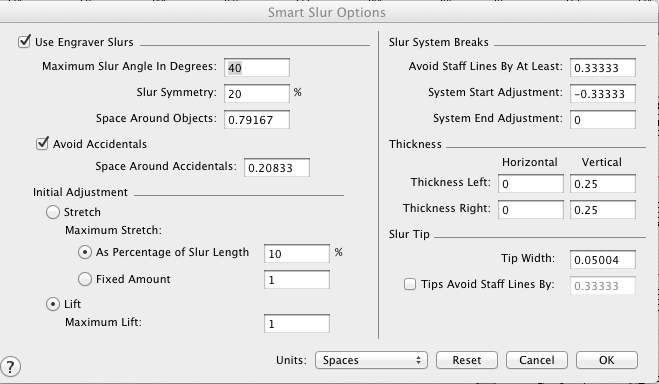Screen dimensions: 659x384
Task: Click the Tip Width field
Action: pos(603,260)
